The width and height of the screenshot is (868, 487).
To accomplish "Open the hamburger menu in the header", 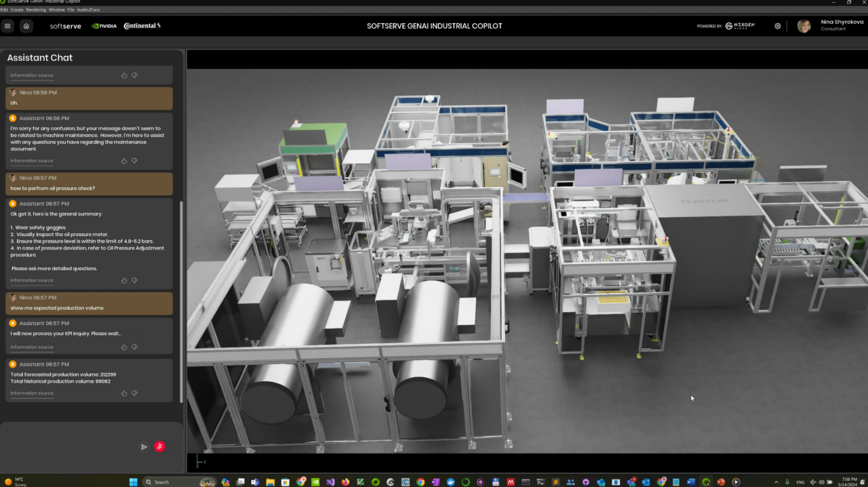I will click(x=7, y=26).
